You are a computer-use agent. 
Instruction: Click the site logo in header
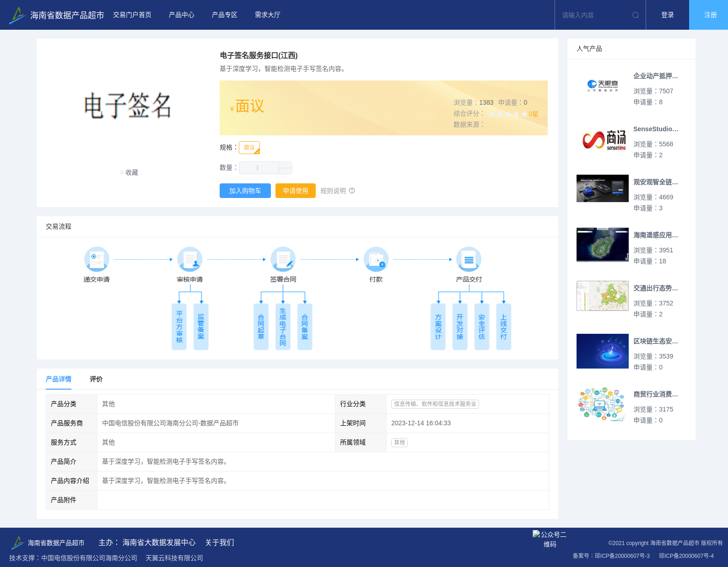coord(17,15)
